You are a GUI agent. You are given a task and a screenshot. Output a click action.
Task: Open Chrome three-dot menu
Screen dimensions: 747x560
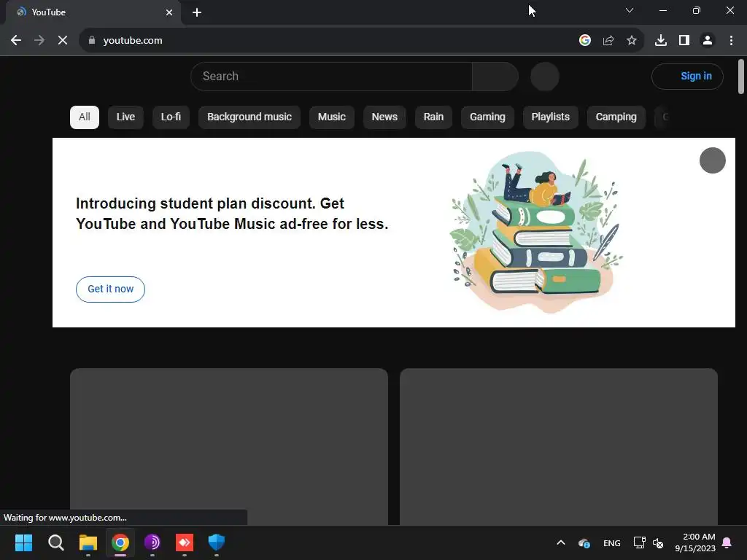click(731, 41)
